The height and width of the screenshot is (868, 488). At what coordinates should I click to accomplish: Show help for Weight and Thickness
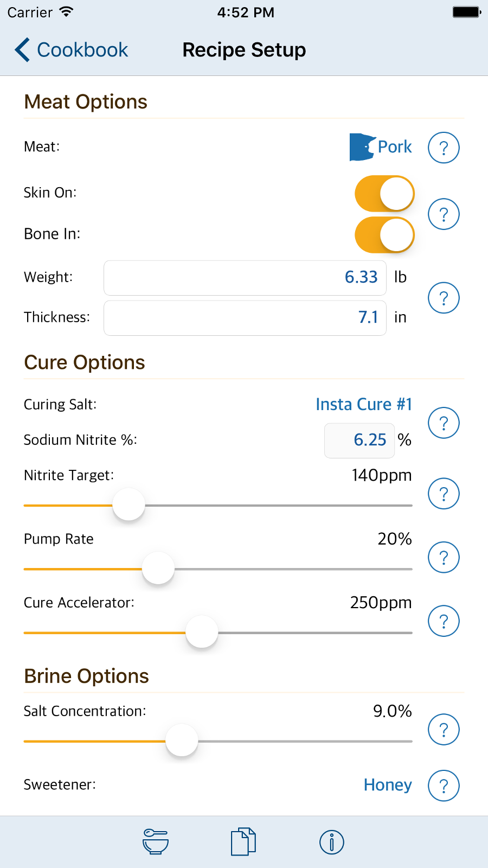point(444,298)
